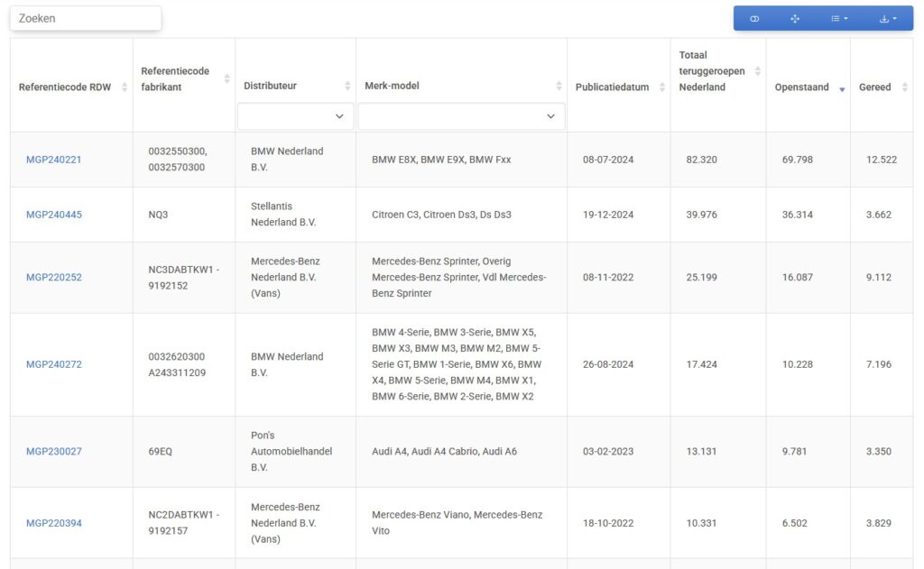
Task: Click the BMW 4-Serie, BMW 3-Serie models cell
Action: pyautogui.click(x=457, y=364)
